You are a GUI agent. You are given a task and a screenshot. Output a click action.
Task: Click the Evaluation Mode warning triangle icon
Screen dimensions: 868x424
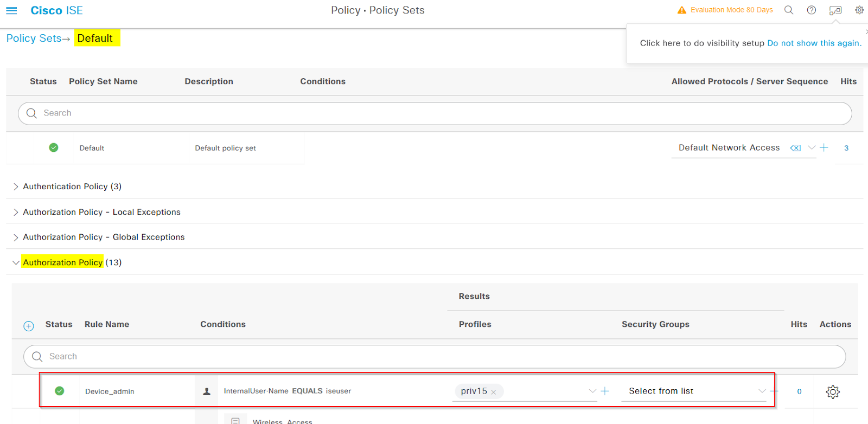[x=682, y=10]
